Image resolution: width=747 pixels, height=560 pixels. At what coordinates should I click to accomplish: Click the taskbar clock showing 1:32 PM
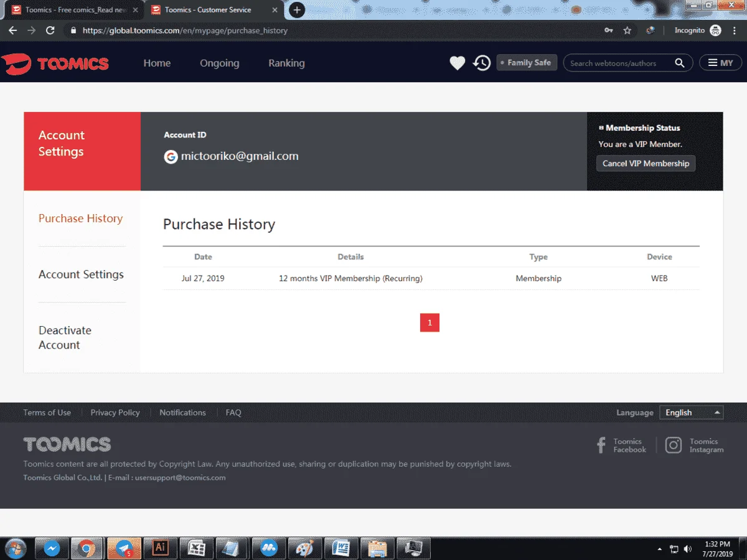pyautogui.click(x=718, y=549)
